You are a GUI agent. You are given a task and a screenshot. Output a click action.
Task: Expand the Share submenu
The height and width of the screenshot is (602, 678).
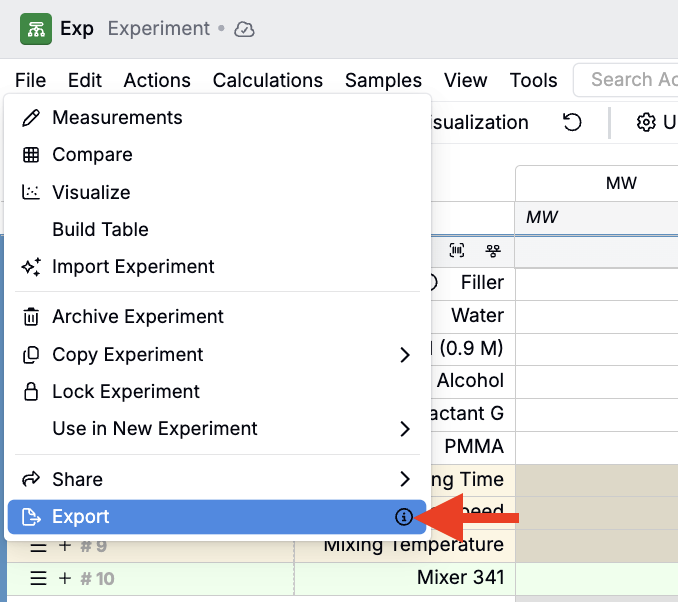pyautogui.click(x=405, y=479)
